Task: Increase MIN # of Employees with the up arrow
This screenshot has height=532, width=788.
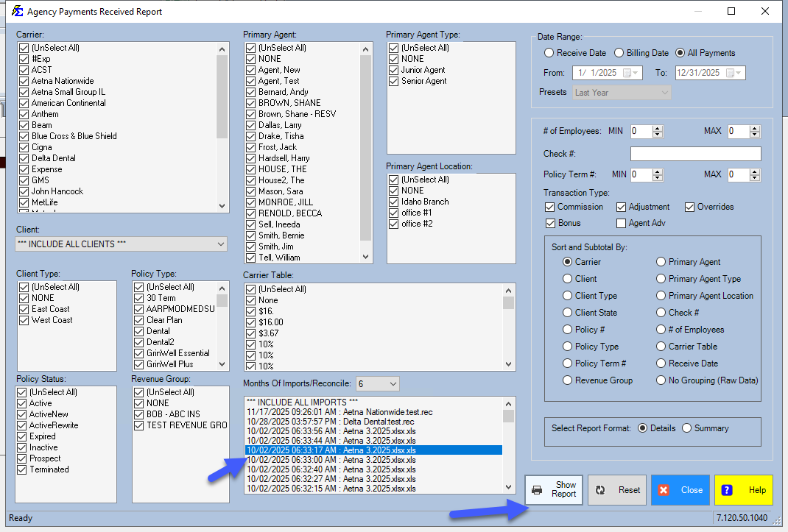Action: pos(658,127)
